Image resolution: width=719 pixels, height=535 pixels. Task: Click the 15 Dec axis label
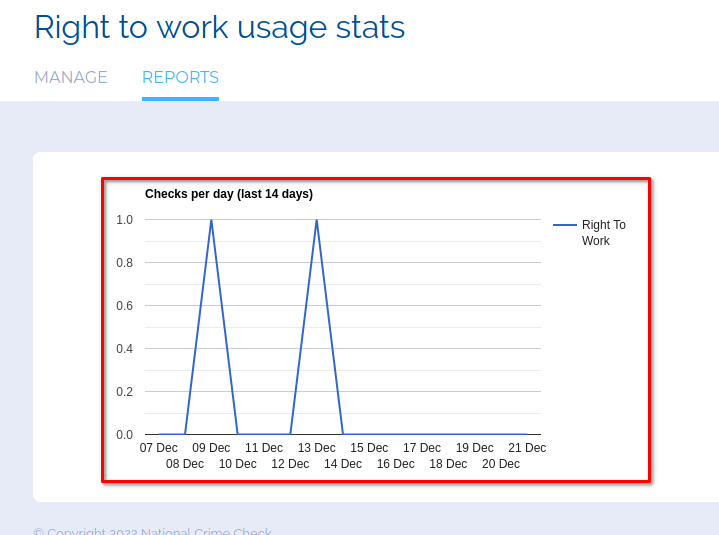coord(369,448)
